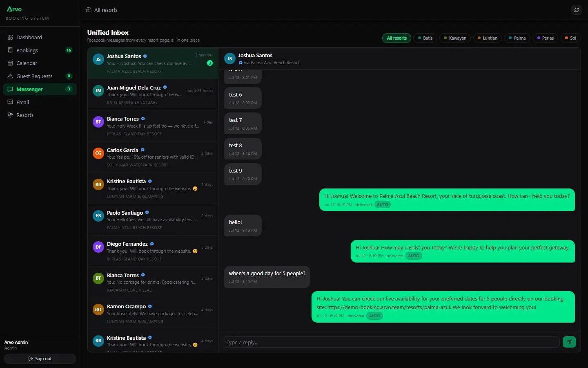Filter the inbox by Kawayan resort
The height and width of the screenshot is (368, 588).
[455, 38]
